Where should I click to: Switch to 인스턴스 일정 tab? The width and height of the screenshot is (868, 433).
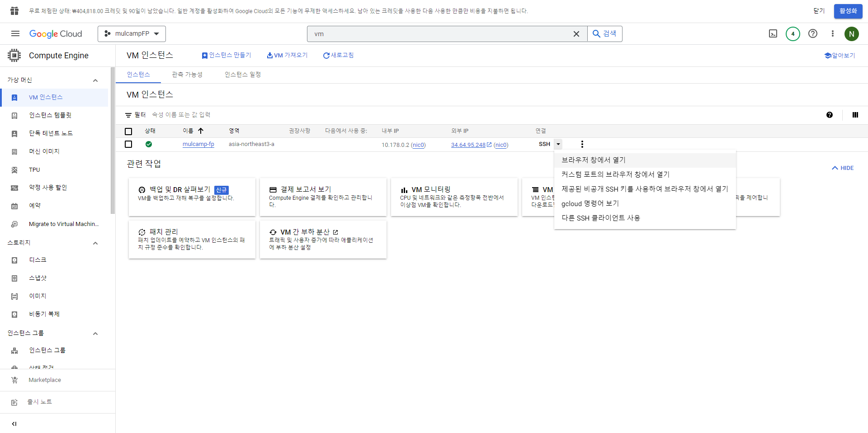click(x=243, y=75)
